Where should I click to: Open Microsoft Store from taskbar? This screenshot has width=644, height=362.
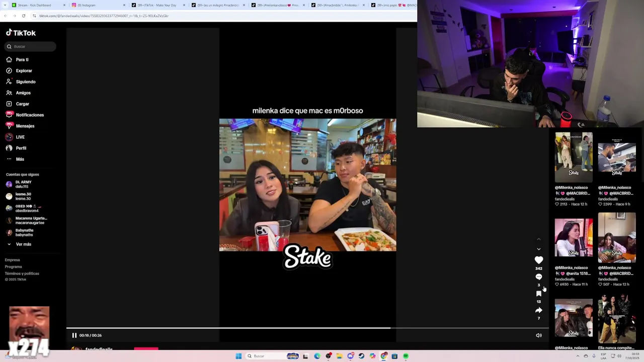click(x=394, y=356)
